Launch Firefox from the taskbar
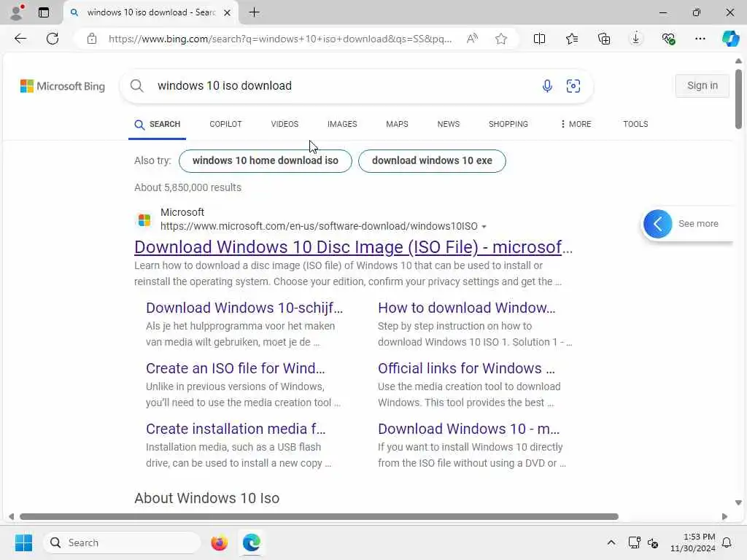This screenshot has height=560, width=747. [x=219, y=542]
